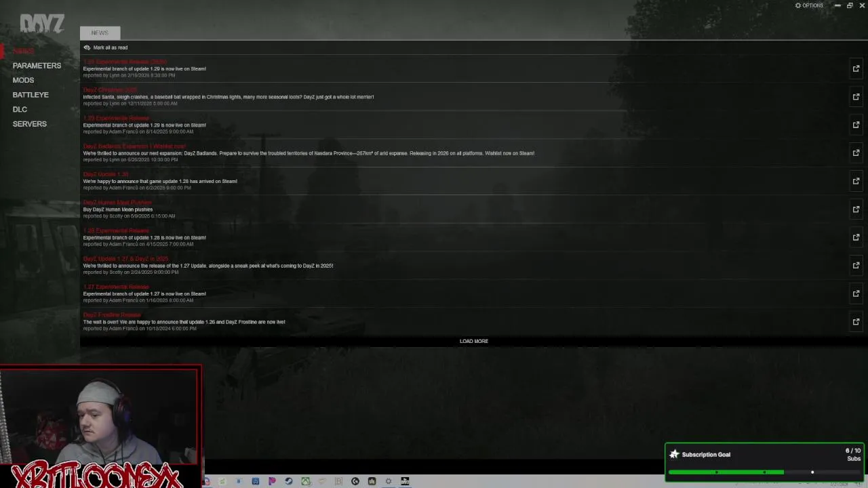This screenshot has height=488, width=868.
Task: Go to NEWS in the sidebar
Action: (x=23, y=52)
